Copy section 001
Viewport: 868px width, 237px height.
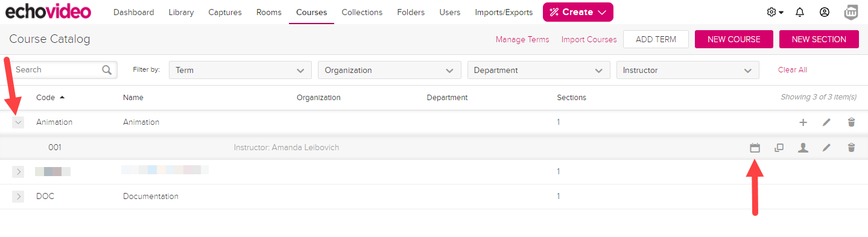[x=779, y=147]
